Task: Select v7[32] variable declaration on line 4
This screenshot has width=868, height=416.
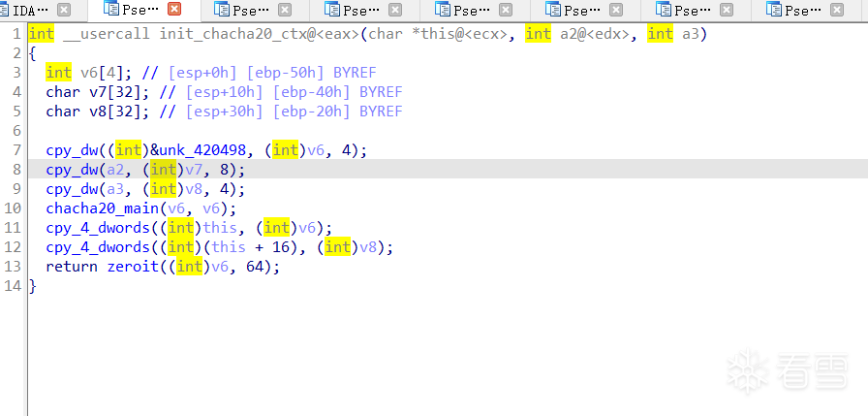Action: pyautogui.click(x=115, y=92)
